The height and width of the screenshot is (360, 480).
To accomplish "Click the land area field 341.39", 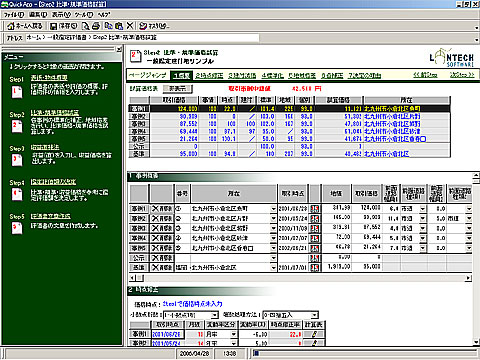I will click(x=336, y=208).
